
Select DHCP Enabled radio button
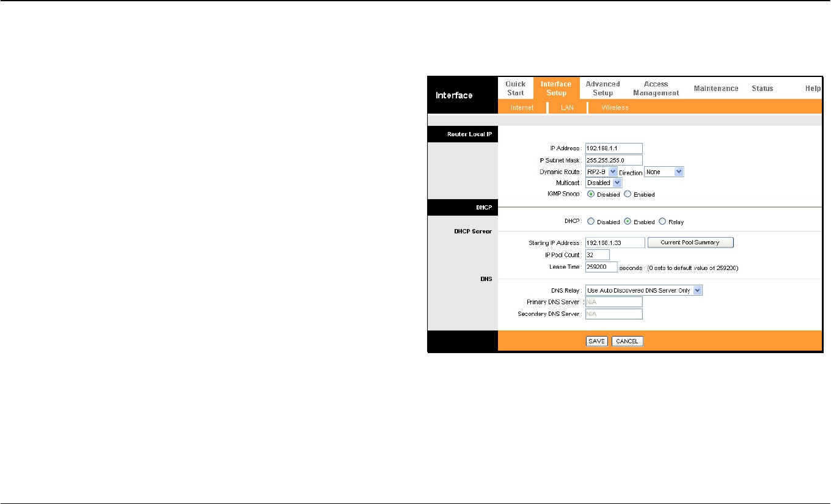(x=628, y=222)
